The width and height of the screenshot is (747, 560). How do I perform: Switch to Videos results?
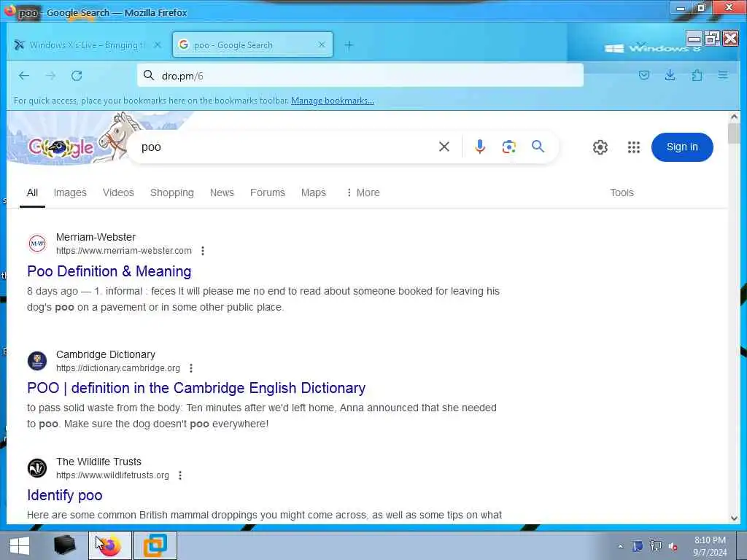(118, 192)
